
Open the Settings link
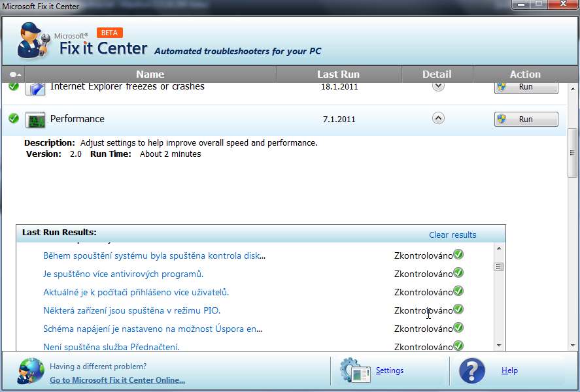pos(390,370)
